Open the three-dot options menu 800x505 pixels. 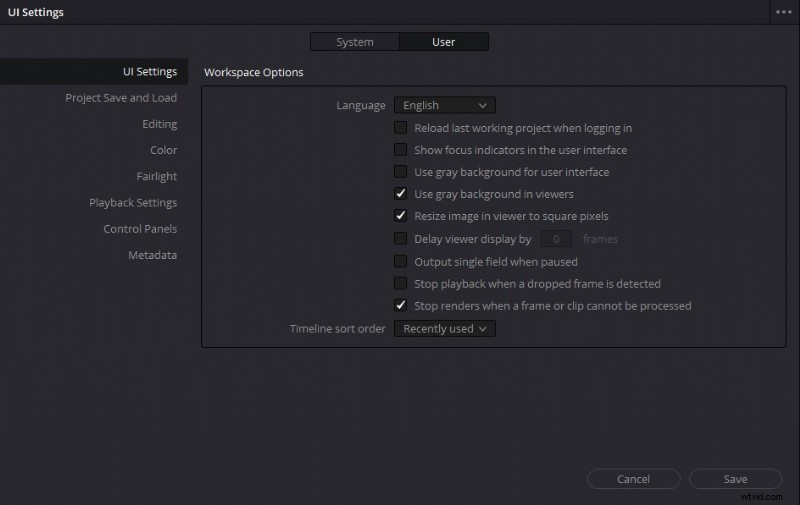coord(784,12)
